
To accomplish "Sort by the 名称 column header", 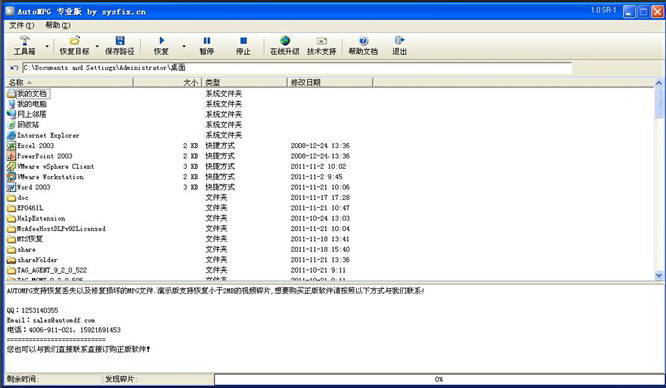I will (x=70, y=82).
